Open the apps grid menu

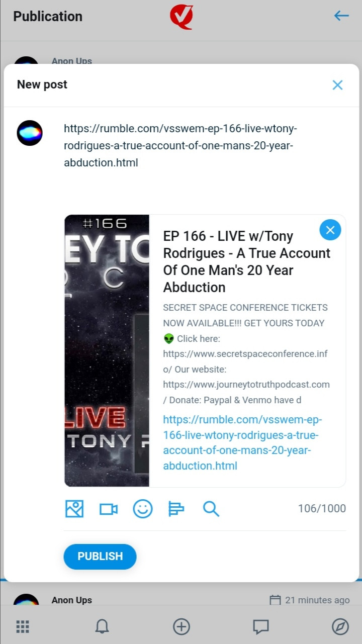click(x=23, y=626)
